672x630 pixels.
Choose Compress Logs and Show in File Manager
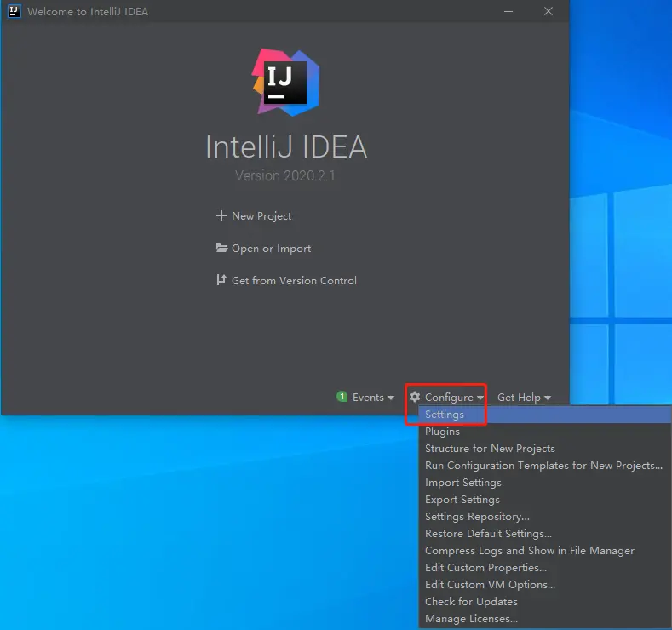545,551
